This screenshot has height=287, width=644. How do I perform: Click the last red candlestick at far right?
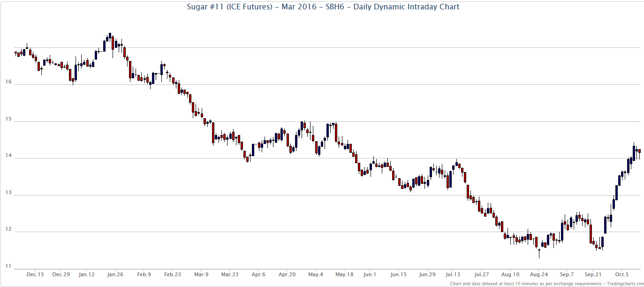tap(639, 151)
